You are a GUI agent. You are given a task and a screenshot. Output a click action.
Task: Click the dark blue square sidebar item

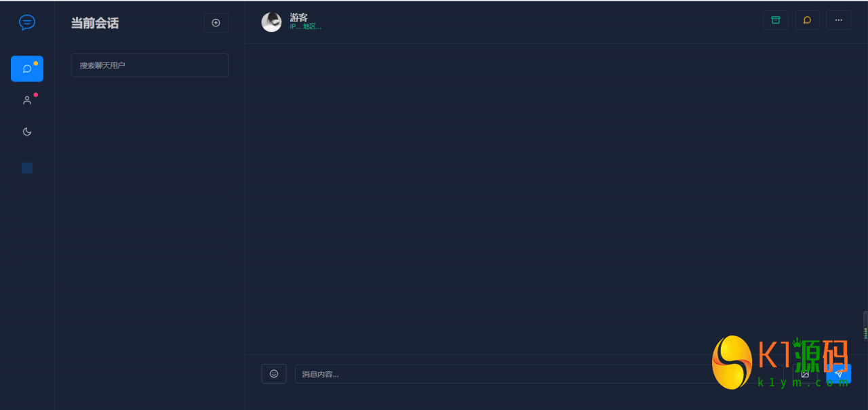(27, 168)
